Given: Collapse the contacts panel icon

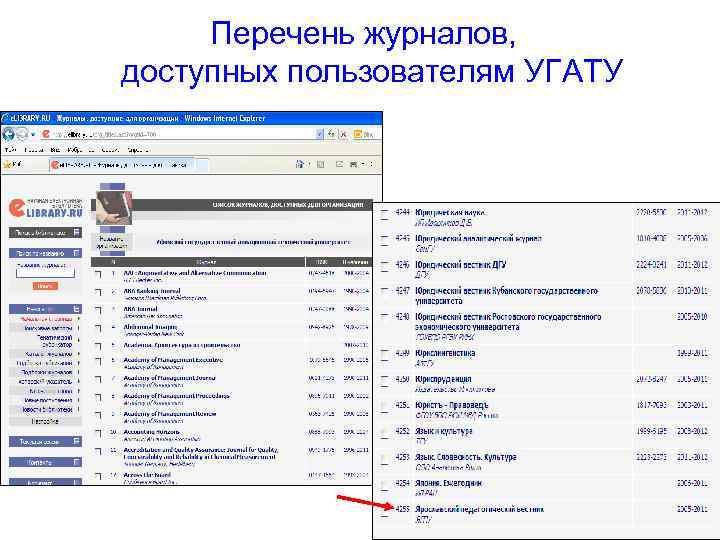Looking at the screenshot, I should [77, 462].
